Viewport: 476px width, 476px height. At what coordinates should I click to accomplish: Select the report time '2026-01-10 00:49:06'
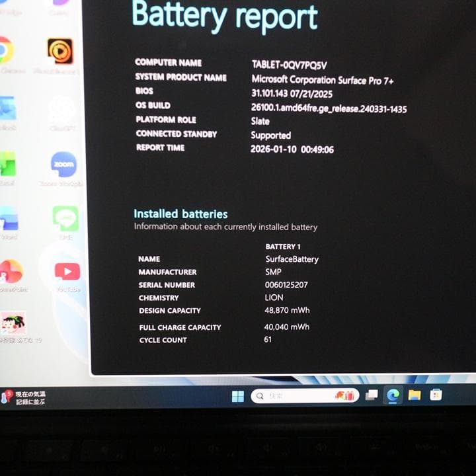292,149
